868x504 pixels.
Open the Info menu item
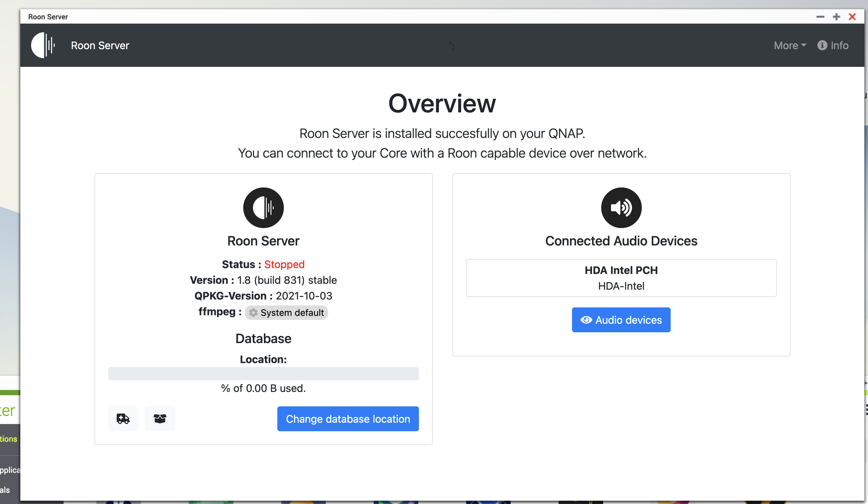833,46
